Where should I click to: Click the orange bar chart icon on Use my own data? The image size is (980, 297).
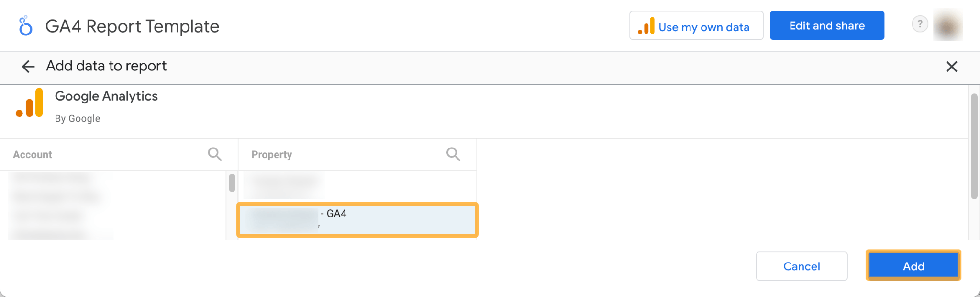point(646,27)
